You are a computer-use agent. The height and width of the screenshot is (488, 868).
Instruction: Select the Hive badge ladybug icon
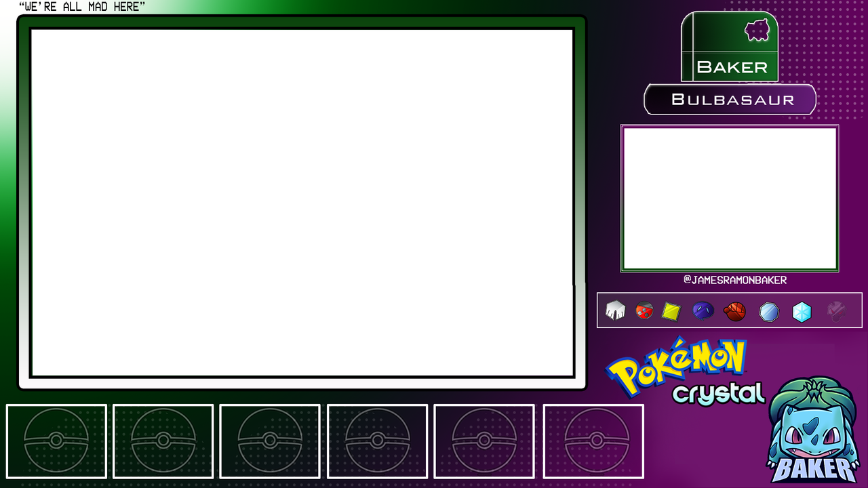tap(644, 311)
